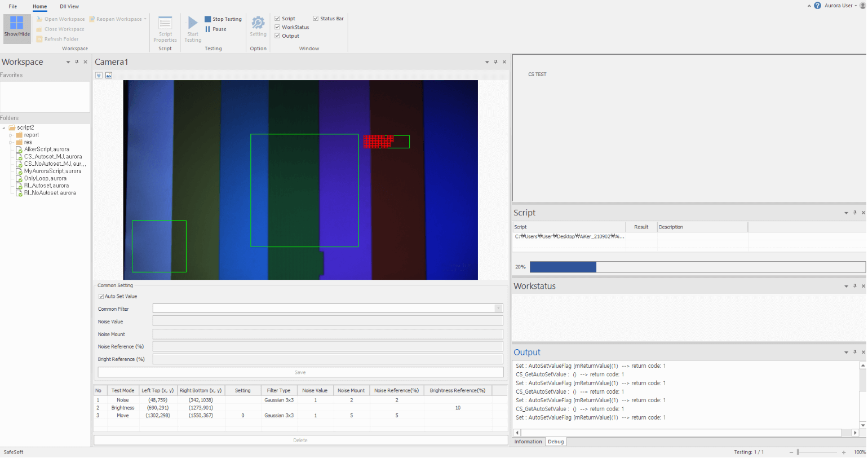Pin the Workspace panel

click(x=77, y=62)
